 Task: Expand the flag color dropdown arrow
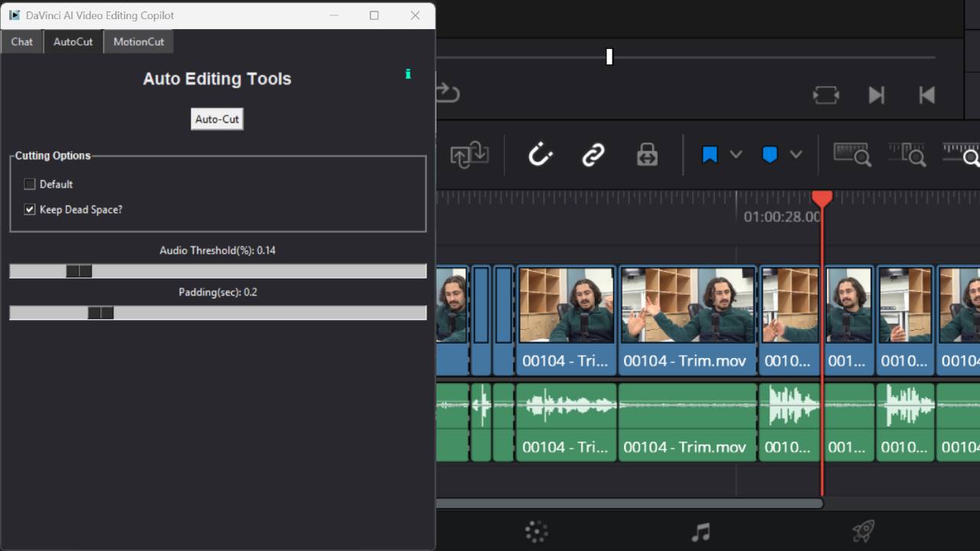736,155
